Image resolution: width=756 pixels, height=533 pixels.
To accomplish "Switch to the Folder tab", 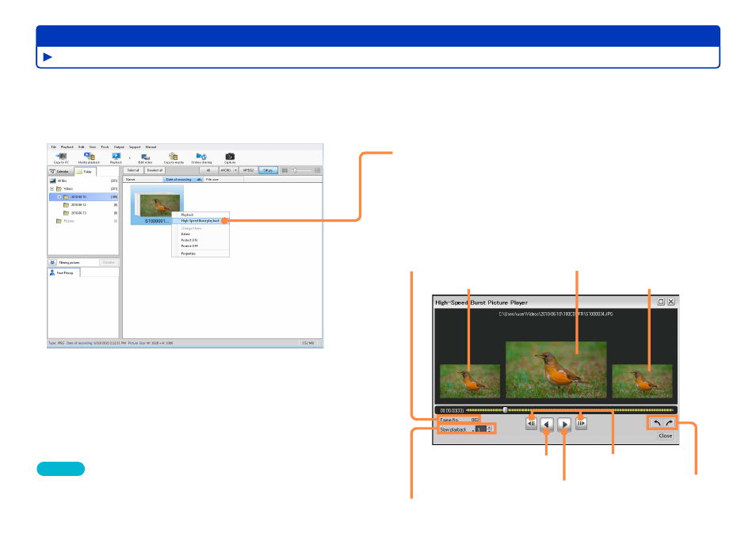I will tap(85, 172).
